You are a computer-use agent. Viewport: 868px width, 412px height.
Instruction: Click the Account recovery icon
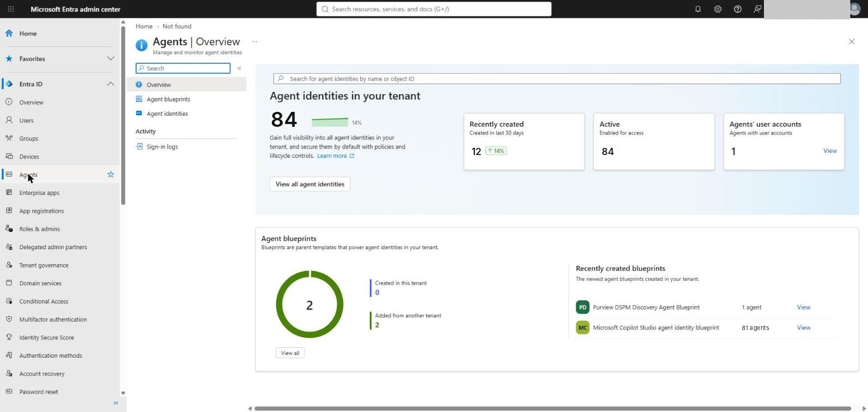pyautogui.click(x=9, y=373)
